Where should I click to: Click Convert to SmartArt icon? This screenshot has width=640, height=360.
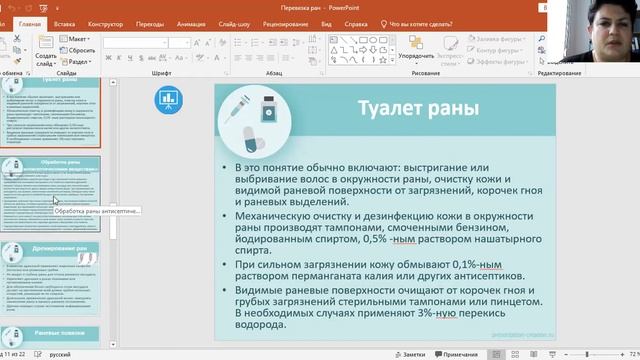point(313,62)
